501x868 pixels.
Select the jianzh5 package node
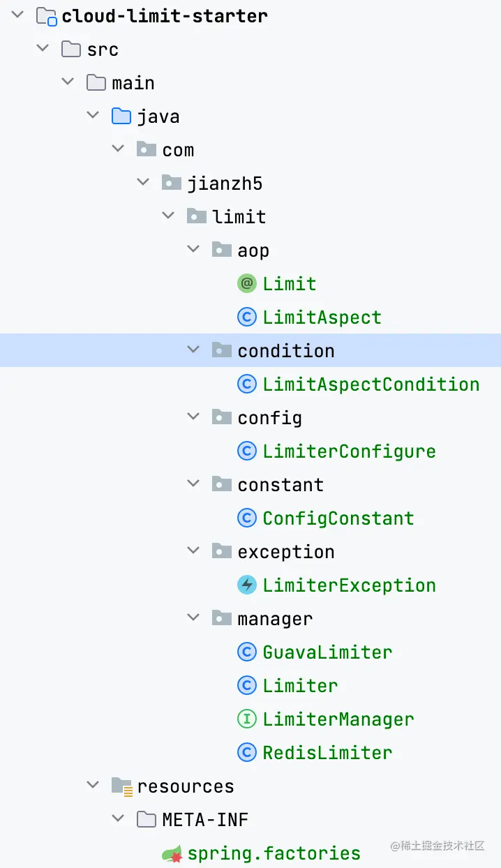tap(225, 184)
